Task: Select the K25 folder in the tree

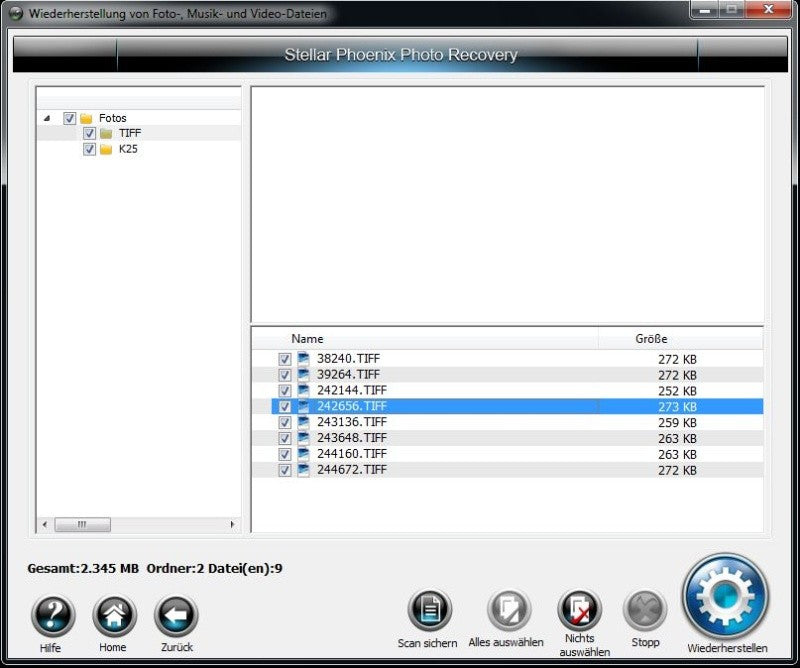Action: tap(128, 149)
